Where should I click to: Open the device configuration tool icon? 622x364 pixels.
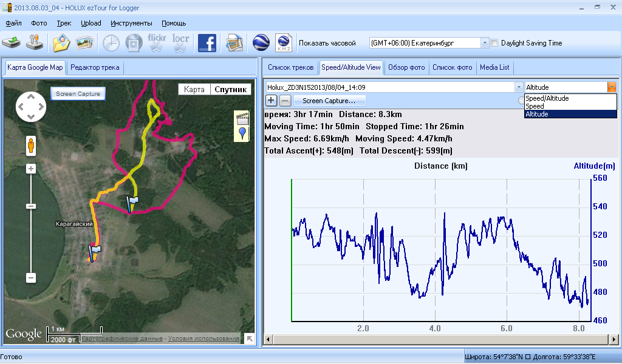(x=35, y=42)
